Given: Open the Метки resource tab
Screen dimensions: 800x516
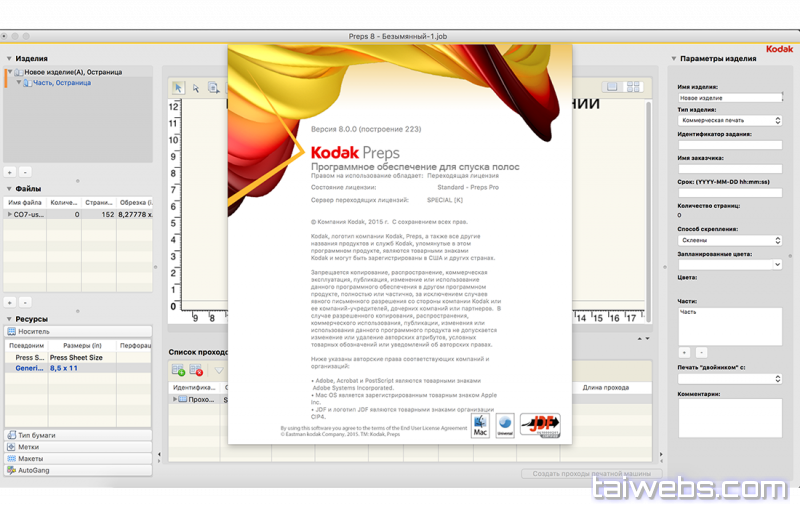Looking at the screenshot, I should [78, 447].
